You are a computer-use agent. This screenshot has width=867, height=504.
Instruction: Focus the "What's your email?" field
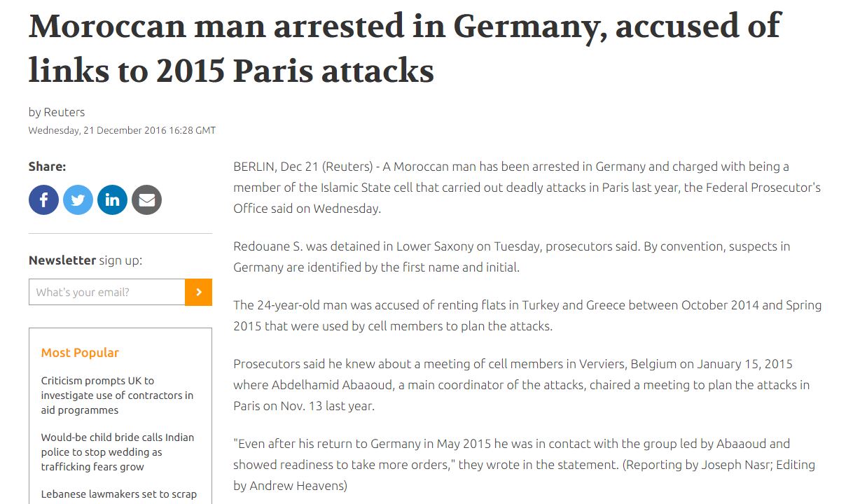[106, 292]
